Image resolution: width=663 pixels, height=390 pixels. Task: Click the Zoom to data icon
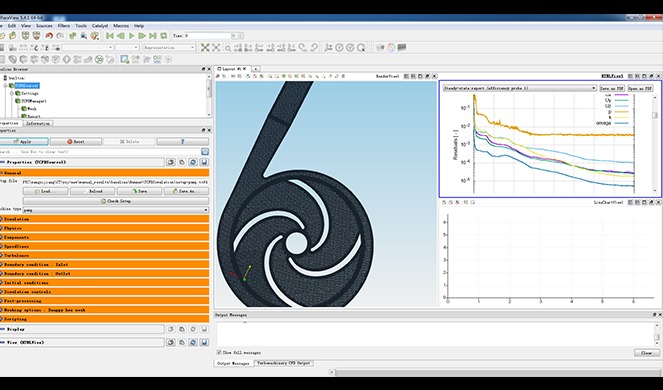216,48
